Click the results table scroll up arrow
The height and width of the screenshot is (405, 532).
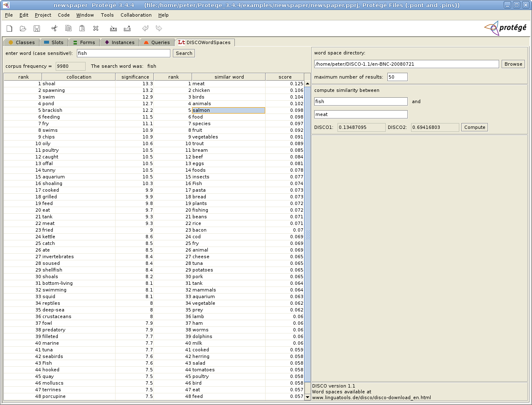[x=308, y=84]
